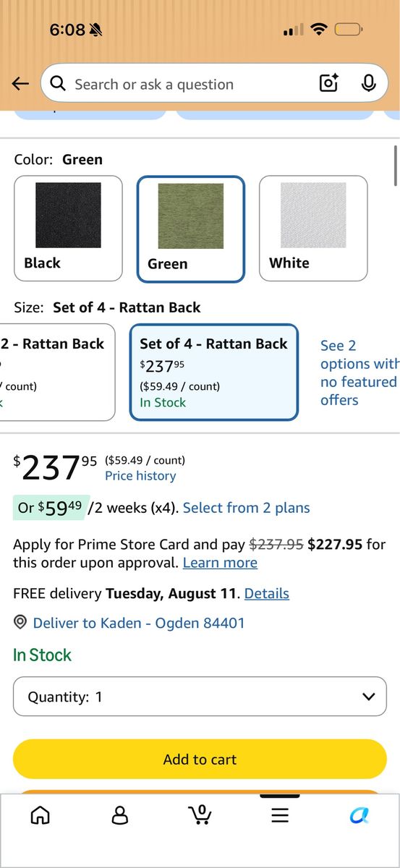The image size is (400, 868).
Task: Add item to cart
Action: (200, 759)
